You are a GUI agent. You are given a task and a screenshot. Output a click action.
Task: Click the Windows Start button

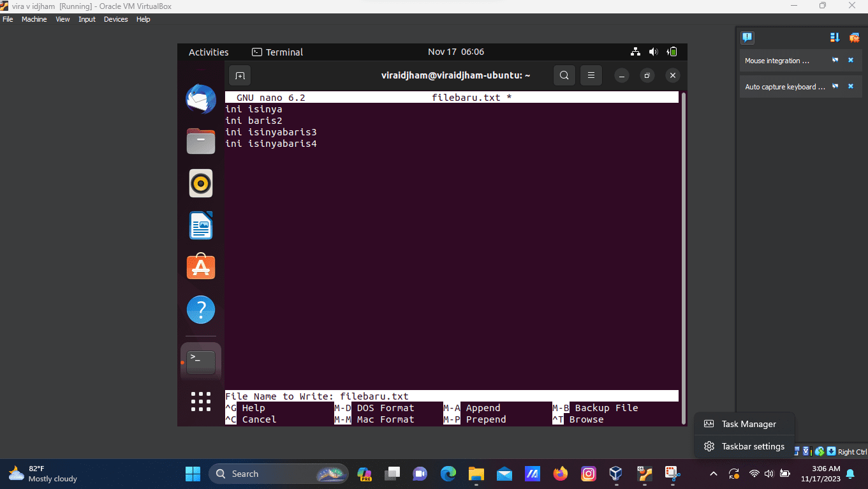193,474
